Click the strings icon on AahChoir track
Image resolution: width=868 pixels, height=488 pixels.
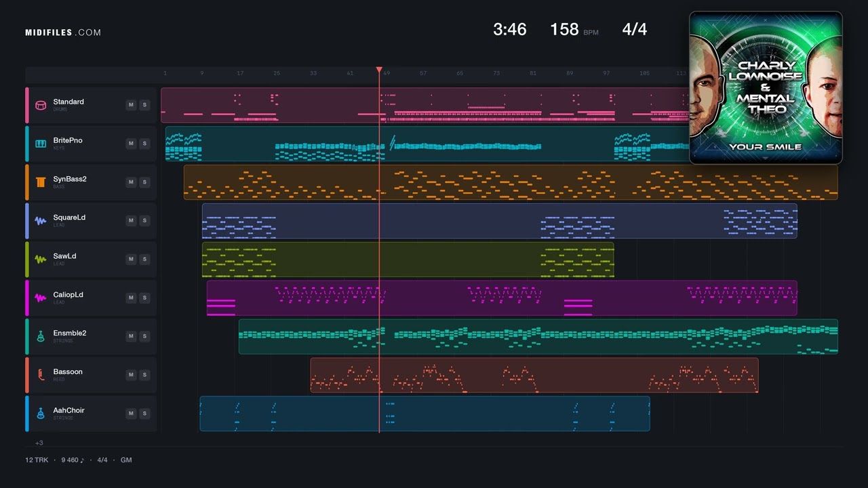tap(41, 414)
